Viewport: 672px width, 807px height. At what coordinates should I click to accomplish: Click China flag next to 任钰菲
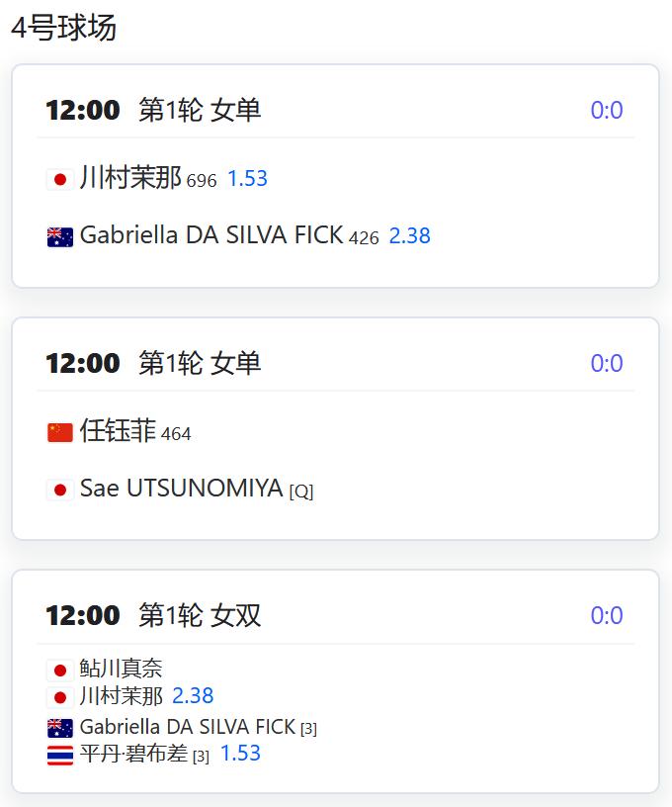click(59, 432)
